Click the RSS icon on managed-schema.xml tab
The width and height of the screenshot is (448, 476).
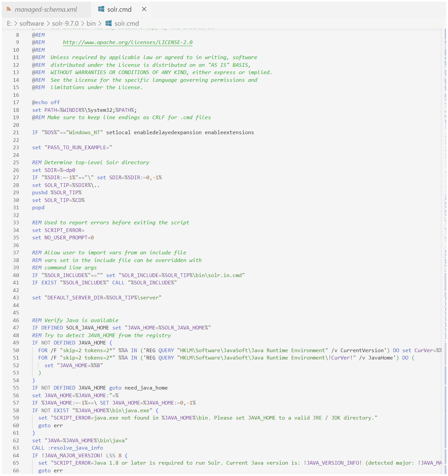9,9
